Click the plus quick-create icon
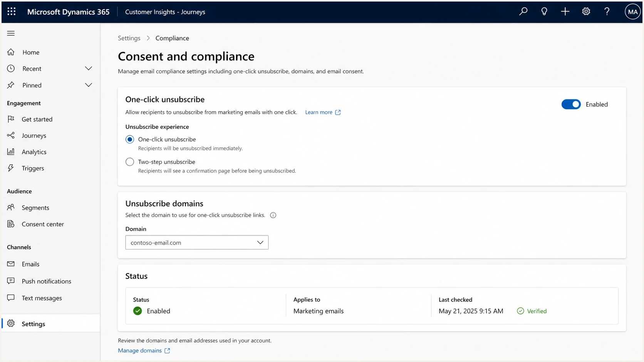The height and width of the screenshot is (362, 644). (x=565, y=12)
